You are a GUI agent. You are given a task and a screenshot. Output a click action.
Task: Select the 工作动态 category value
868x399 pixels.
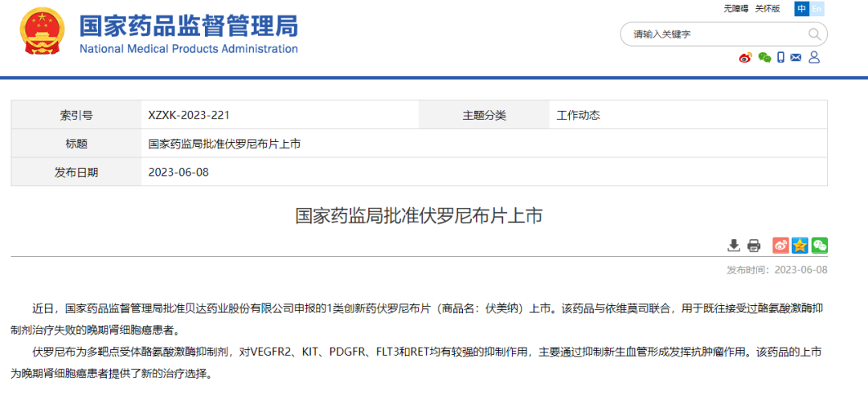[578, 116]
